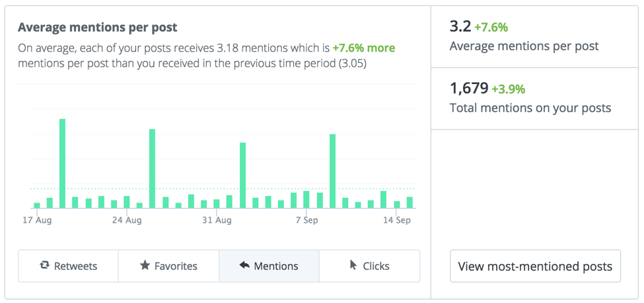Click the 17 Aug axis marker

pos(37,220)
